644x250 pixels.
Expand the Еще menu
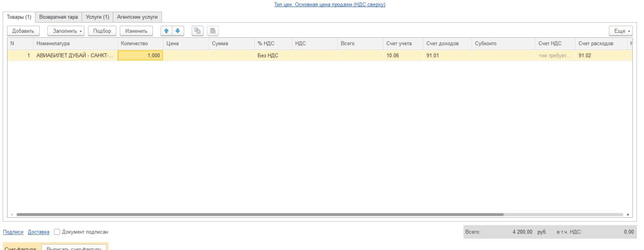click(x=620, y=31)
